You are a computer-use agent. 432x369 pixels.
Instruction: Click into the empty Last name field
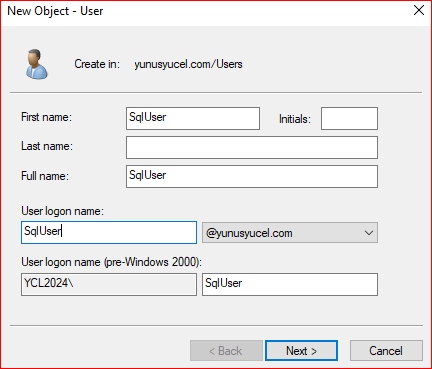click(252, 147)
